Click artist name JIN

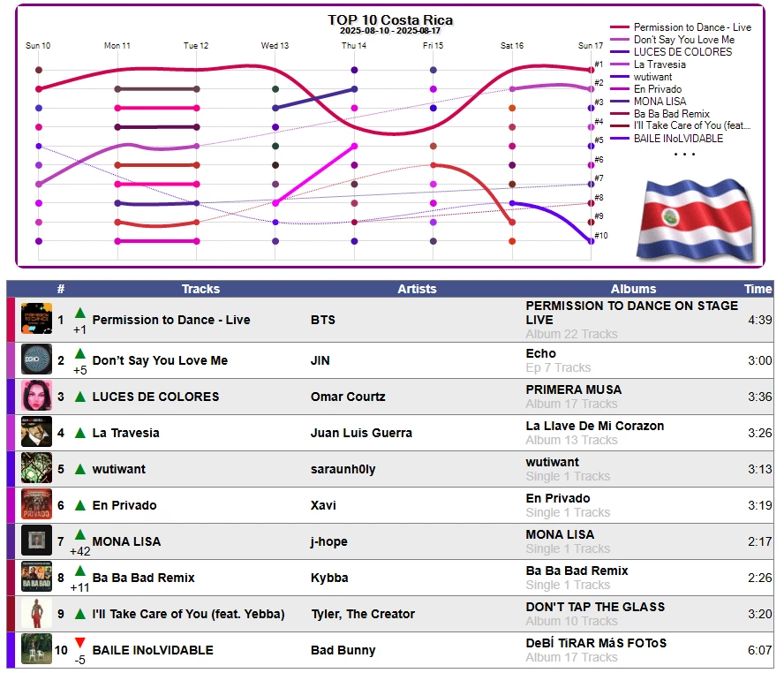click(320, 360)
